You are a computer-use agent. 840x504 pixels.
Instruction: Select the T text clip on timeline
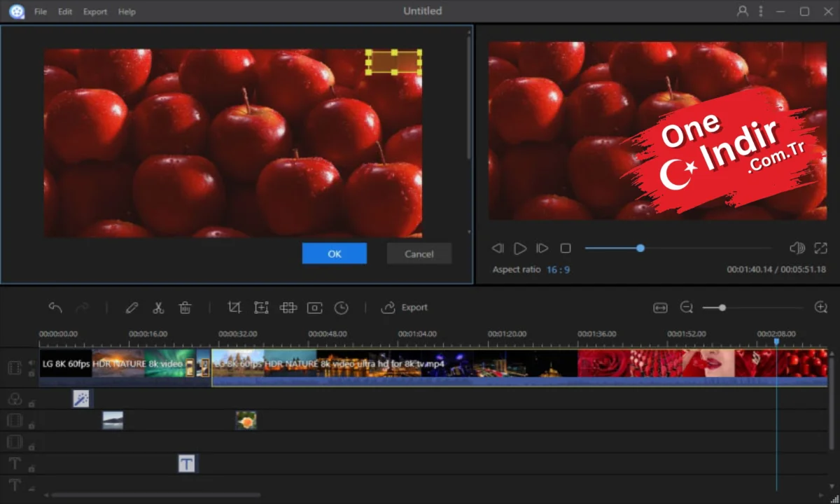[186, 463]
